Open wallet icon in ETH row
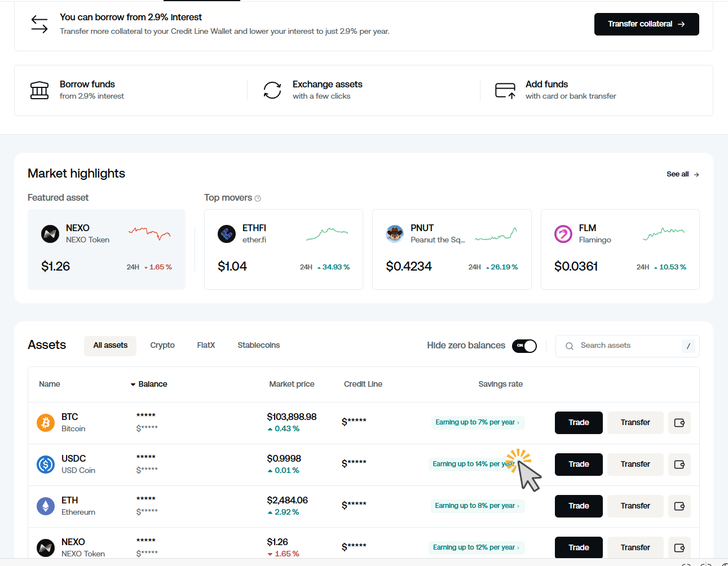 click(x=679, y=506)
